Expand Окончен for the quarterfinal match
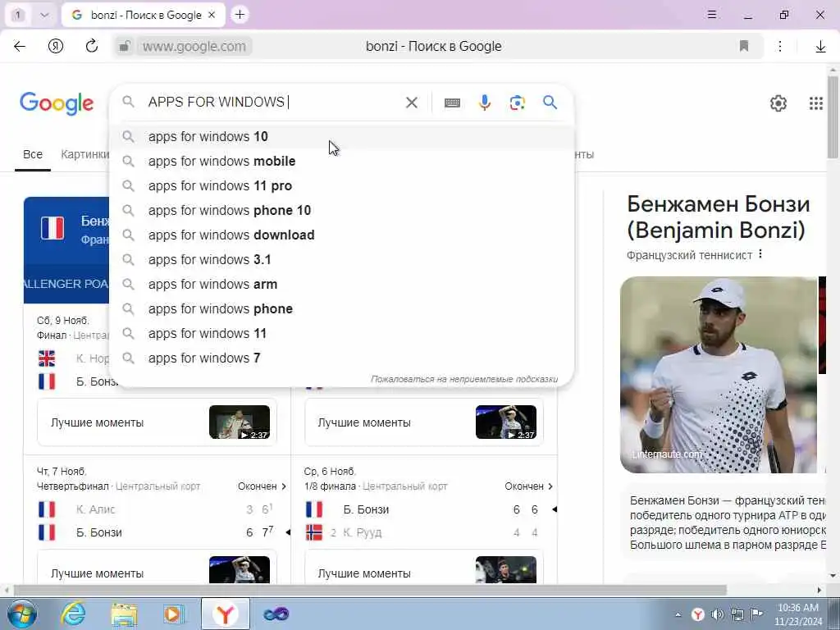Screen dimensions: 840x630 (x=262, y=486)
